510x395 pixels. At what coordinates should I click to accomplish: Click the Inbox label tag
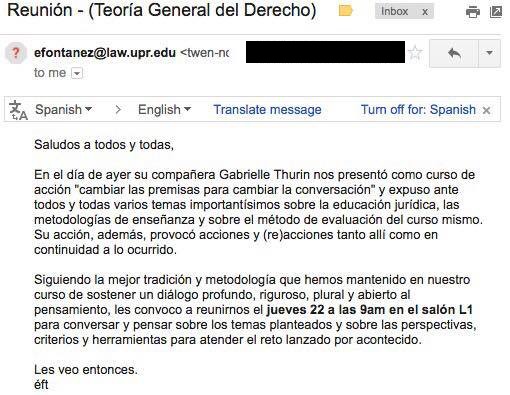[x=395, y=11]
